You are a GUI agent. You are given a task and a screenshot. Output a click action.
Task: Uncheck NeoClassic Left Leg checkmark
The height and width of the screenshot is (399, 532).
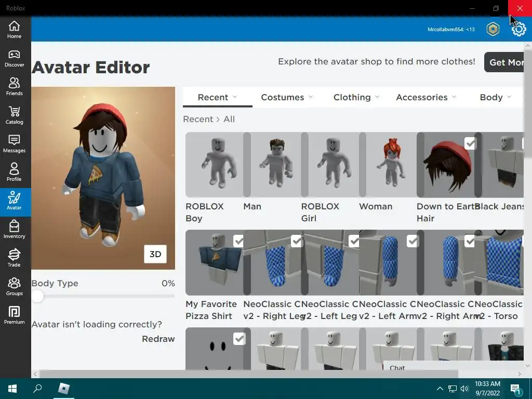point(354,241)
